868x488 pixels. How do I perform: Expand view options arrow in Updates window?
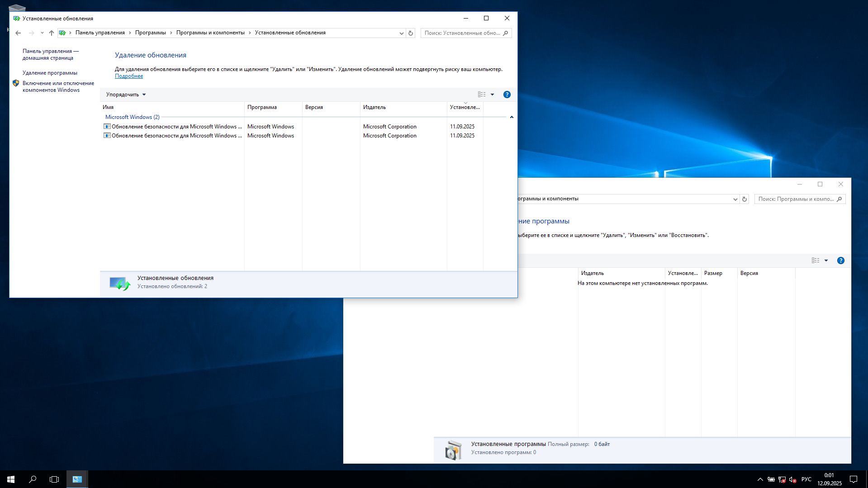492,95
